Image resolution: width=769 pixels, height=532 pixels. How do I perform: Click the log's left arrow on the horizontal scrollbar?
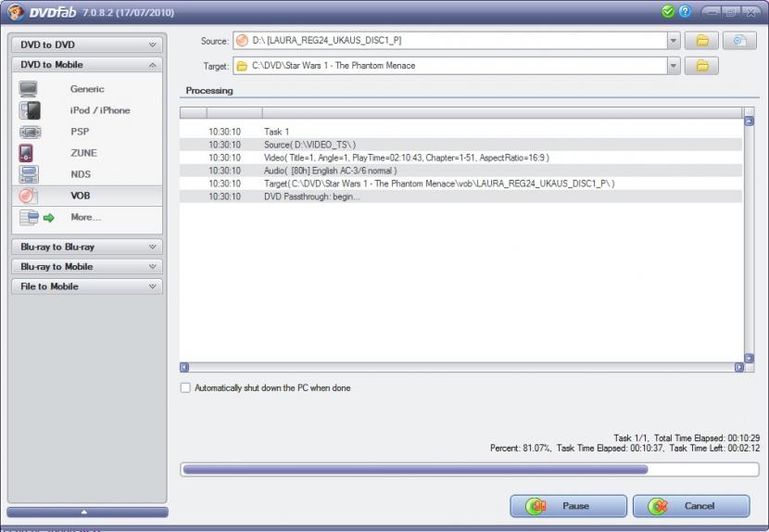tap(184, 367)
